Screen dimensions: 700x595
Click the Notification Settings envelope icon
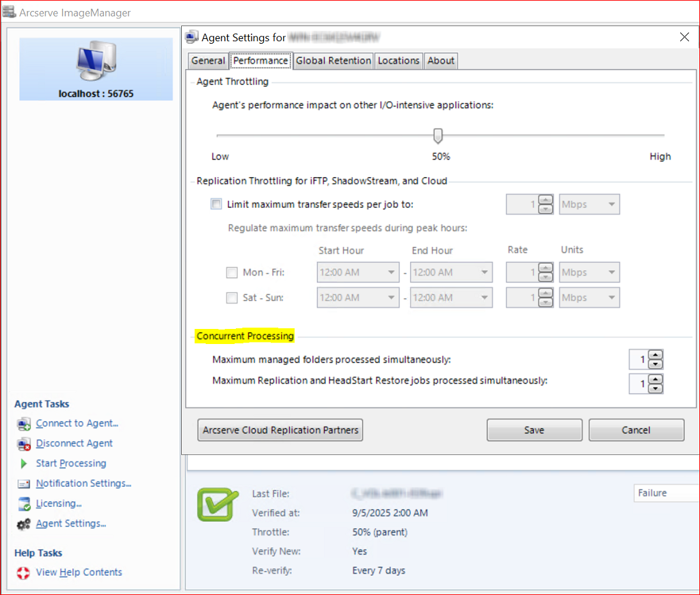pyautogui.click(x=24, y=484)
